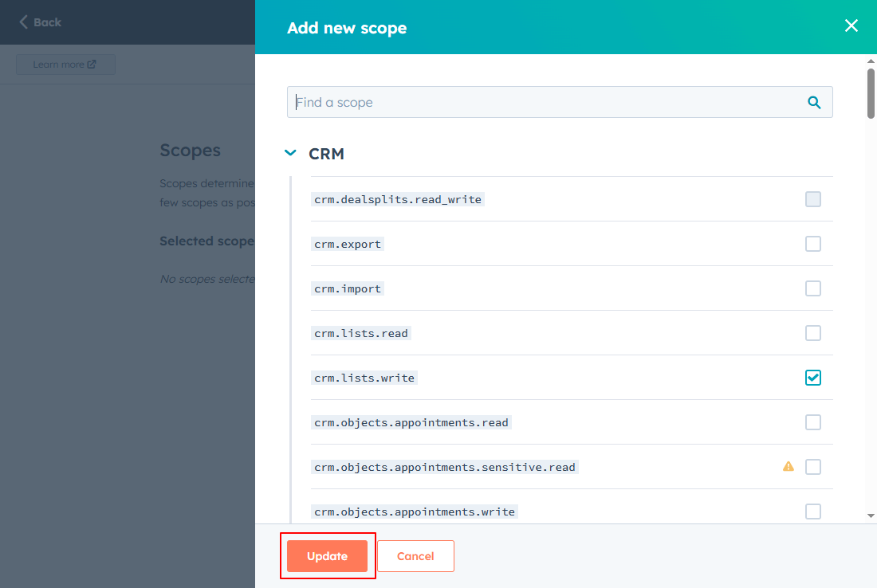The image size is (877, 588).
Task: Click the crm.import scope label
Action: pos(348,289)
